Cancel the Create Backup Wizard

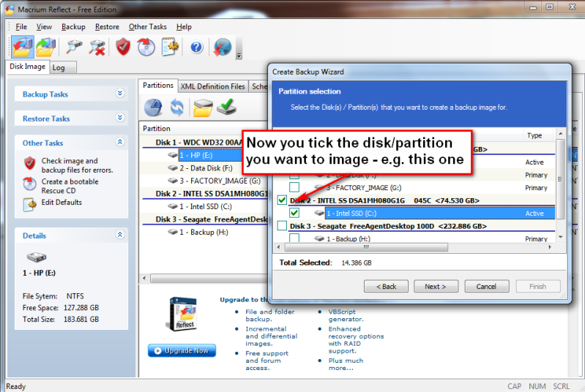pos(486,286)
